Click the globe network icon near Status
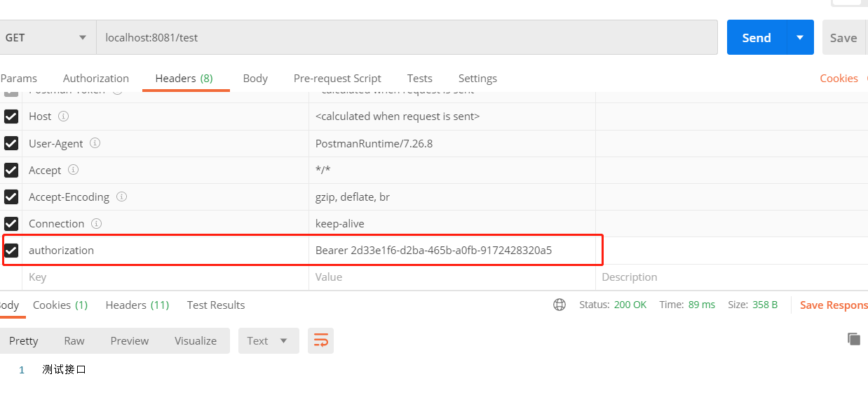The height and width of the screenshot is (412, 868). 560,305
